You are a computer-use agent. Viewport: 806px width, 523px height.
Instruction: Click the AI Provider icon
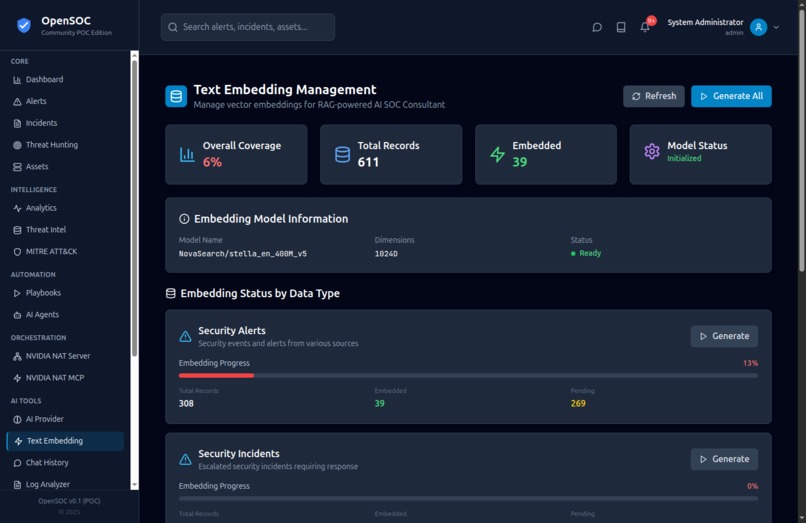pyautogui.click(x=17, y=419)
